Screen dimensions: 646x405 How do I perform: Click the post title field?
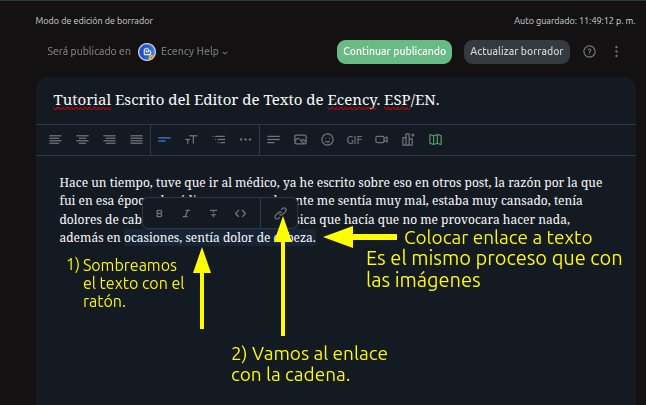336,100
